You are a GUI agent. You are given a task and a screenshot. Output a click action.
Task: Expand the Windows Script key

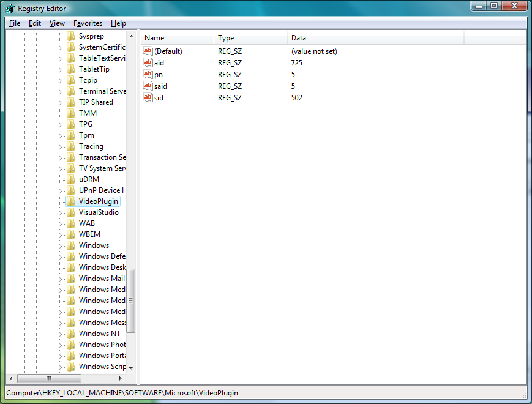[60, 367]
